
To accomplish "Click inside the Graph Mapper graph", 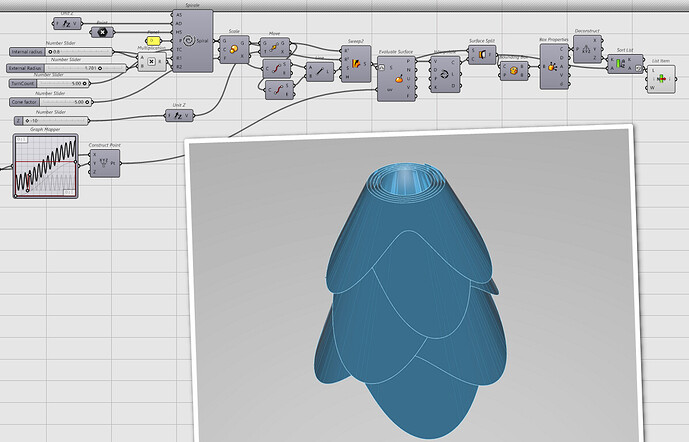I will [46, 166].
